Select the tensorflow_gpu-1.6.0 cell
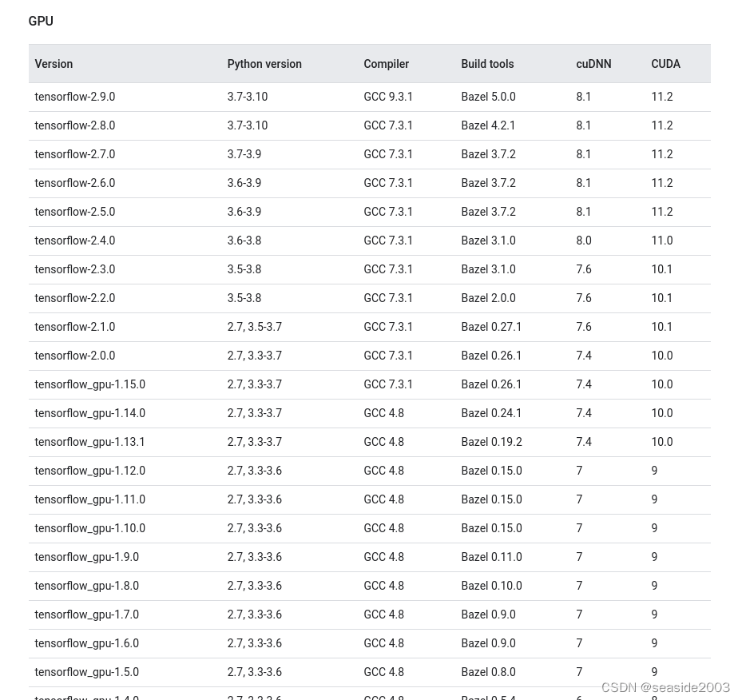The image size is (742, 700). point(86,643)
